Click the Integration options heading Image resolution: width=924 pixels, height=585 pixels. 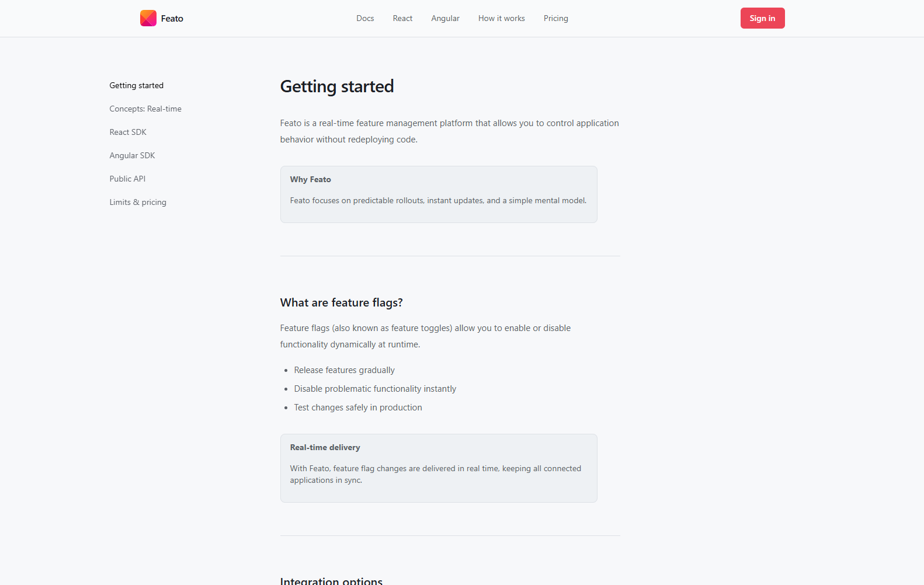pyautogui.click(x=331, y=580)
